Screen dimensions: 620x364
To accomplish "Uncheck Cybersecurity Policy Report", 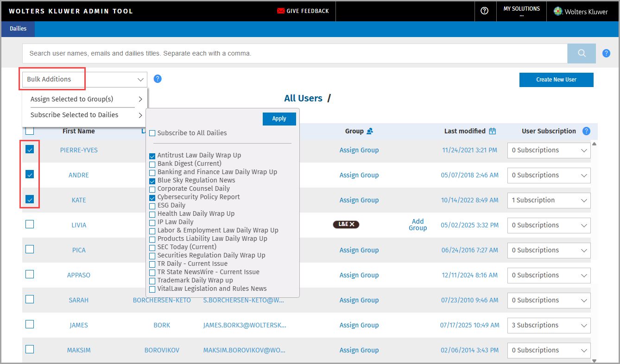I will tap(152, 197).
